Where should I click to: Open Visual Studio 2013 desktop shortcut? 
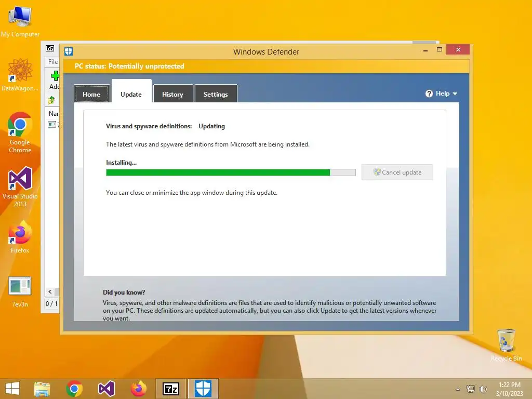20,187
